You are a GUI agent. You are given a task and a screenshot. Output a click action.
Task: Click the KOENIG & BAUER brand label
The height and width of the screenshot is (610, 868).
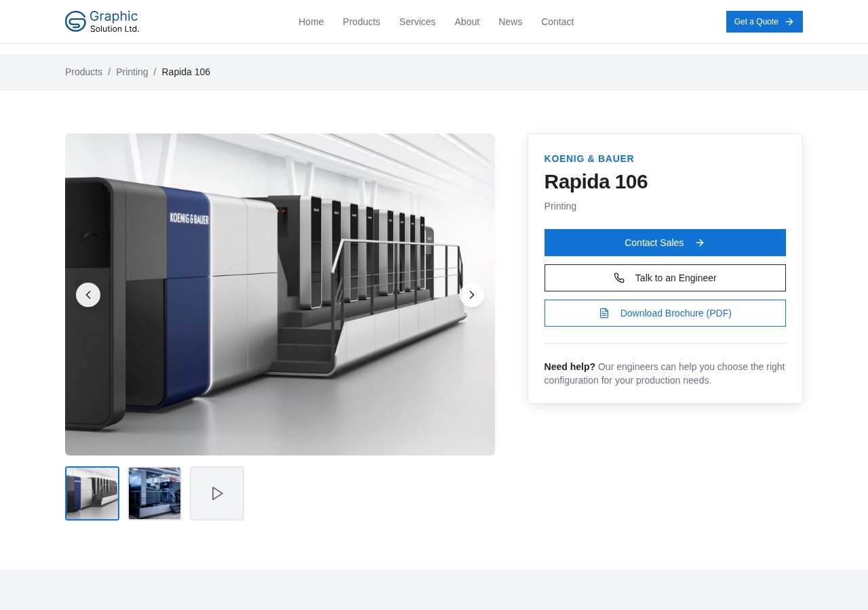(589, 159)
